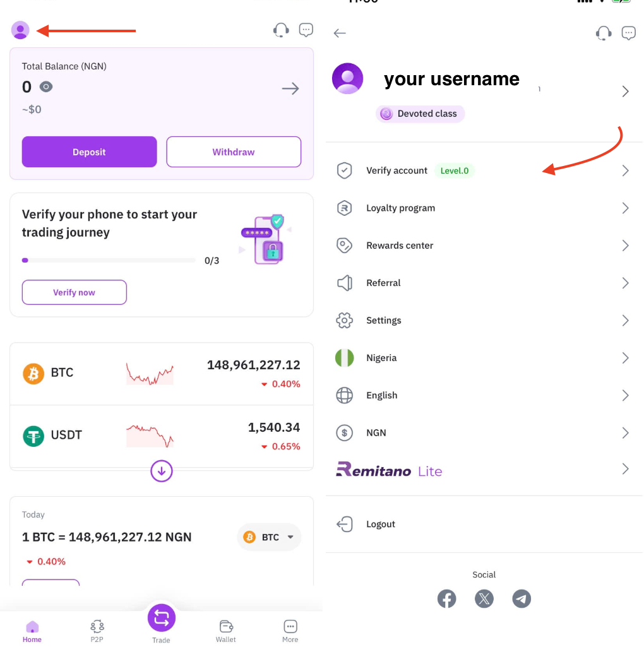Viewport: 644px width, 659px height.
Task: Click the phone verification progress bar
Action: 109,260
